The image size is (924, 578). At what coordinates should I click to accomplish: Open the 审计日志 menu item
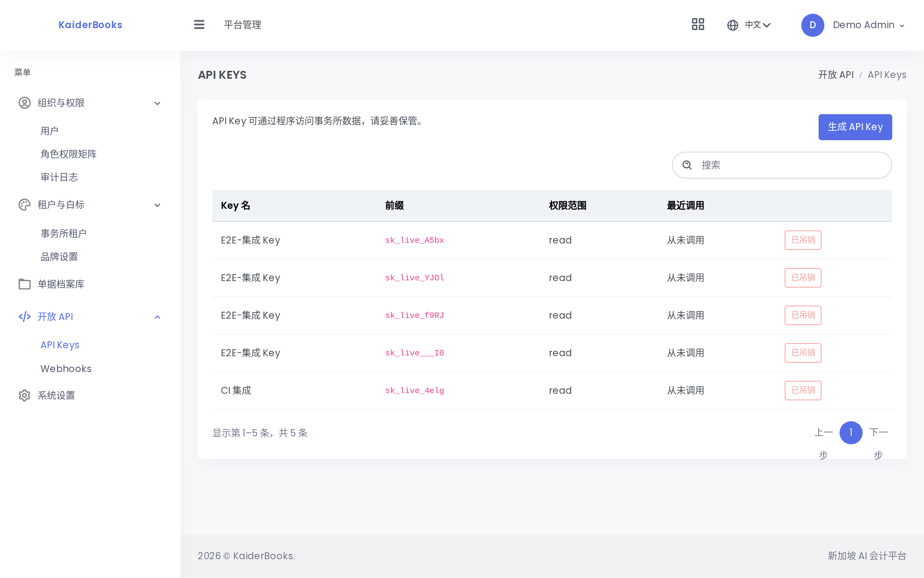click(x=59, y=177)
